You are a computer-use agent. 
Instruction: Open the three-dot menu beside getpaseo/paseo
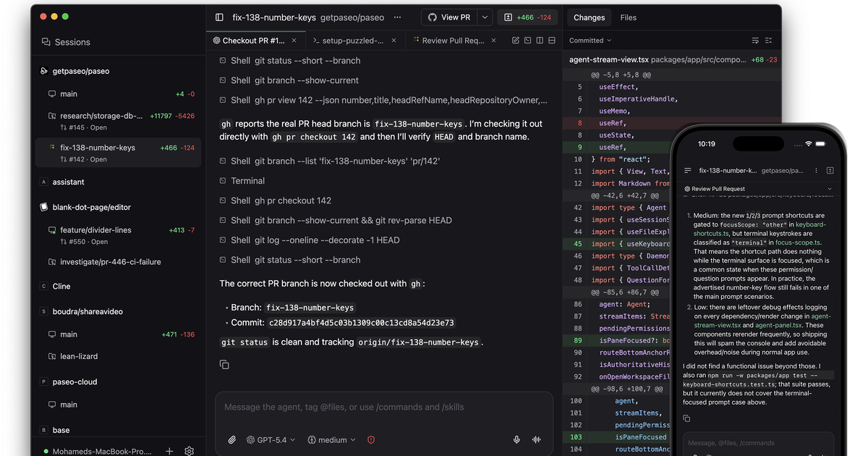397,17
